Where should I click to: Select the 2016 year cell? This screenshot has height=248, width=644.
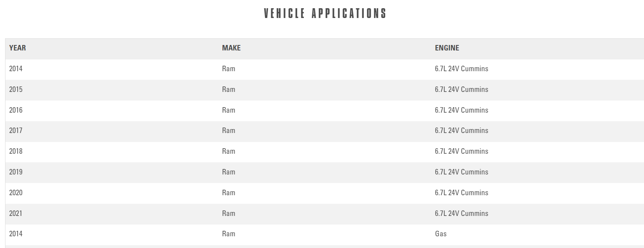(x=16, y=110)
